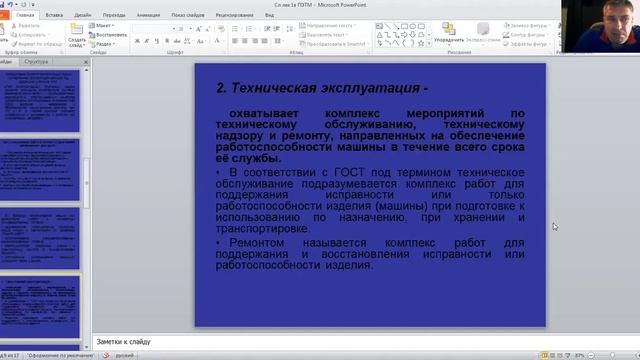Underline text with the Ч button

click(157, 41)
